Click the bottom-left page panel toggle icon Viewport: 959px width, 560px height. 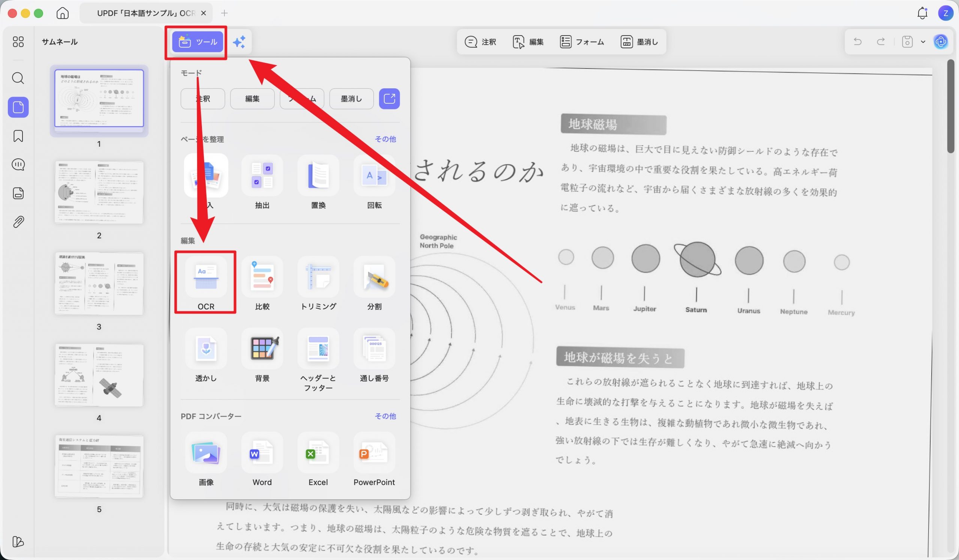[x=18, y=541]
